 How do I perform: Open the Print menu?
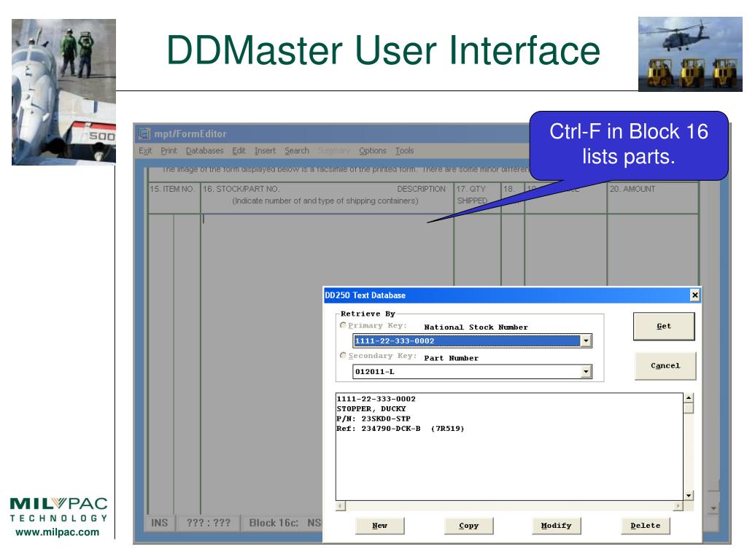pos(169,151)
